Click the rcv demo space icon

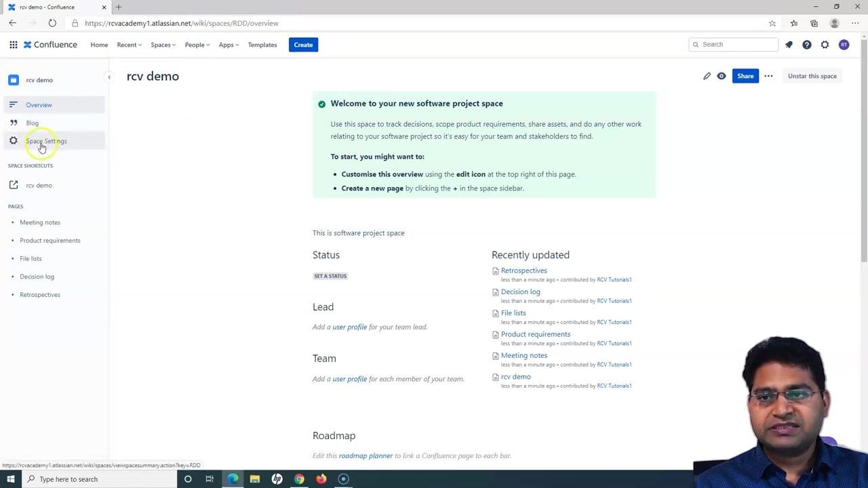click(14, 80)
